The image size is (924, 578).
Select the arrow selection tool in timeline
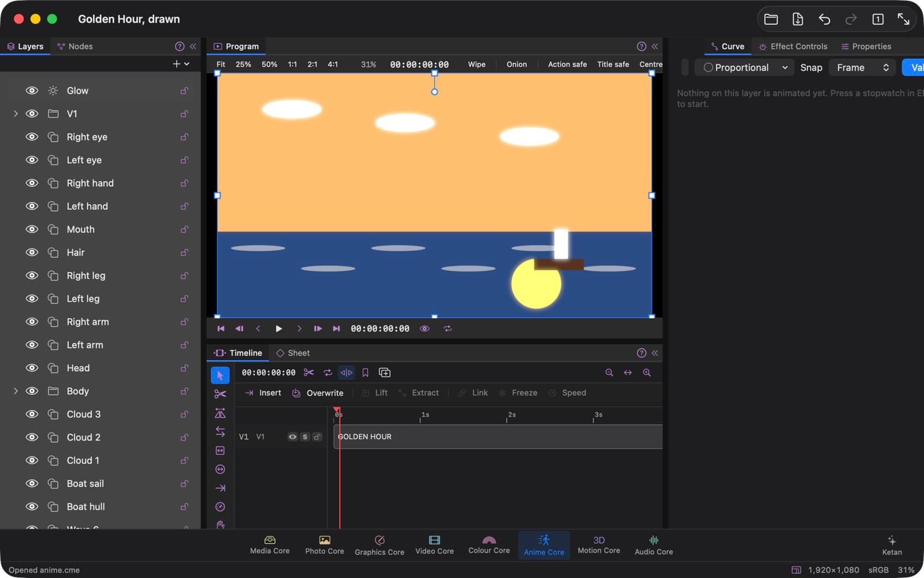[x=220, y=375]
